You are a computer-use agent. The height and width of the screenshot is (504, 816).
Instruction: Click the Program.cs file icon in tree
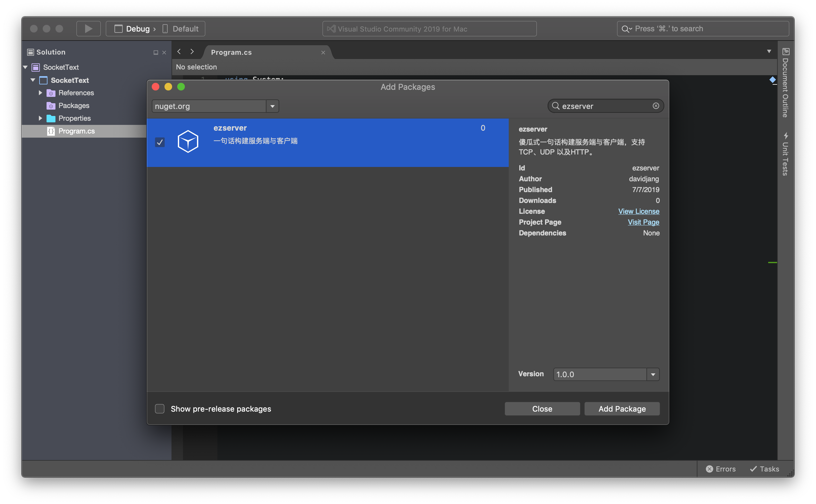(51, 131)
